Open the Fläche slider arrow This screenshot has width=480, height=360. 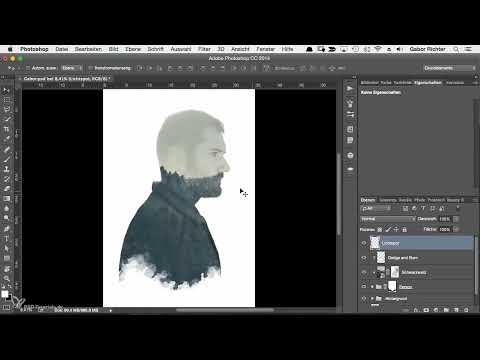tap(456, 230)
